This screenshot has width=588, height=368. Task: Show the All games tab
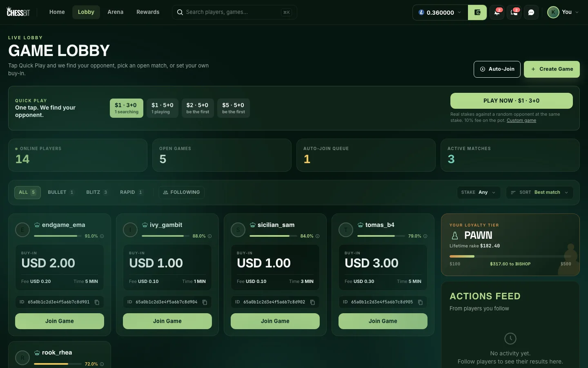click(27, 192)
